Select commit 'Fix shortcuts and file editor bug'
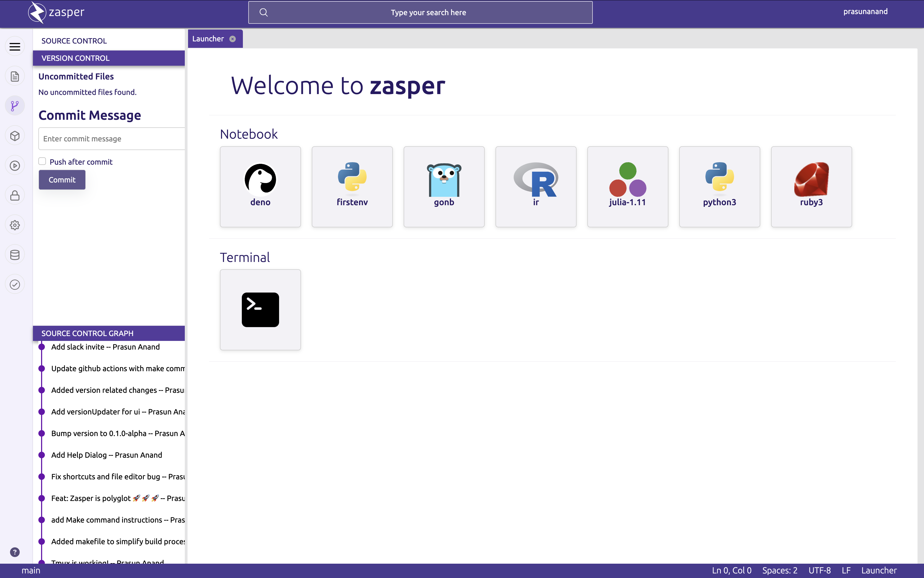The image size is (924, 578). click(118, 476)
